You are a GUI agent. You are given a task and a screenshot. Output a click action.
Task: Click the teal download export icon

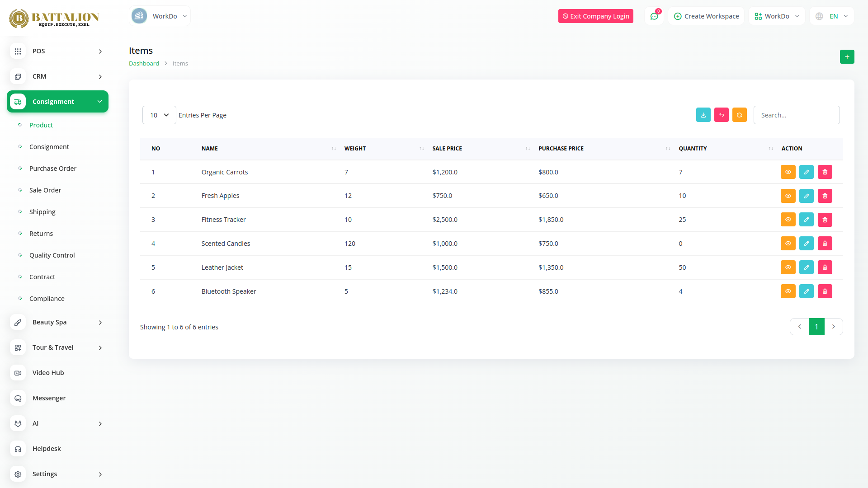[703, 115]
